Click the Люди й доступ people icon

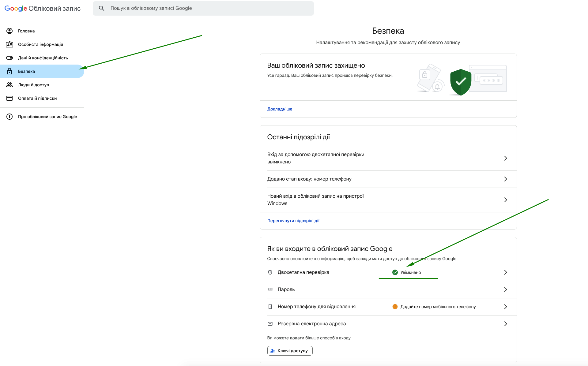point(9,85)
